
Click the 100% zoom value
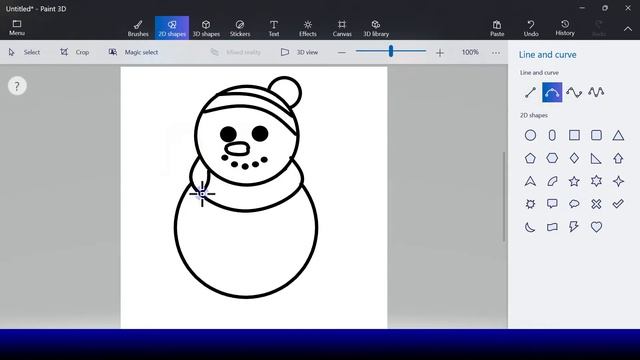[470, 52]
